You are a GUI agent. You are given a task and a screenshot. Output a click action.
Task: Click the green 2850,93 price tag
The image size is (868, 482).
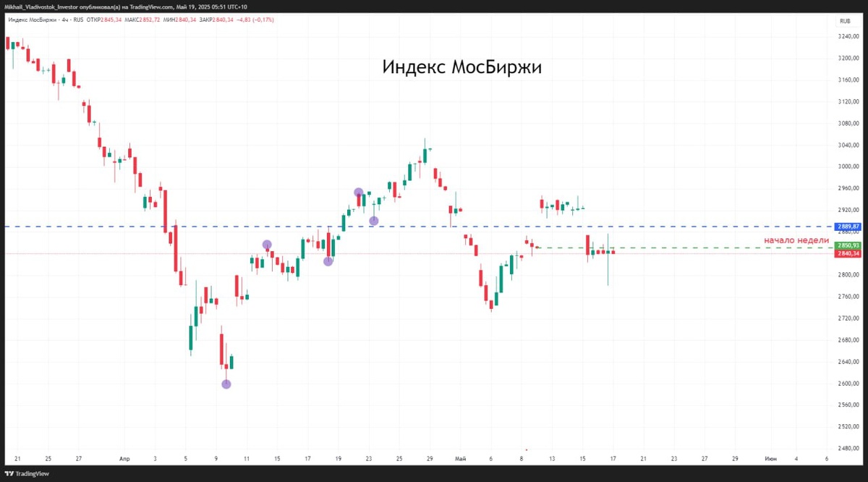click(847, 245)
